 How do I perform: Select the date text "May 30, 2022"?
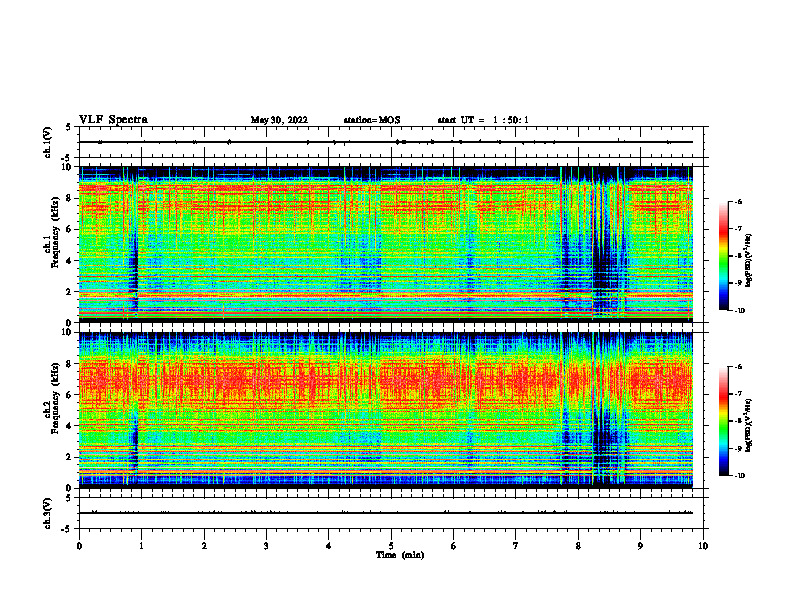(279, 120)
